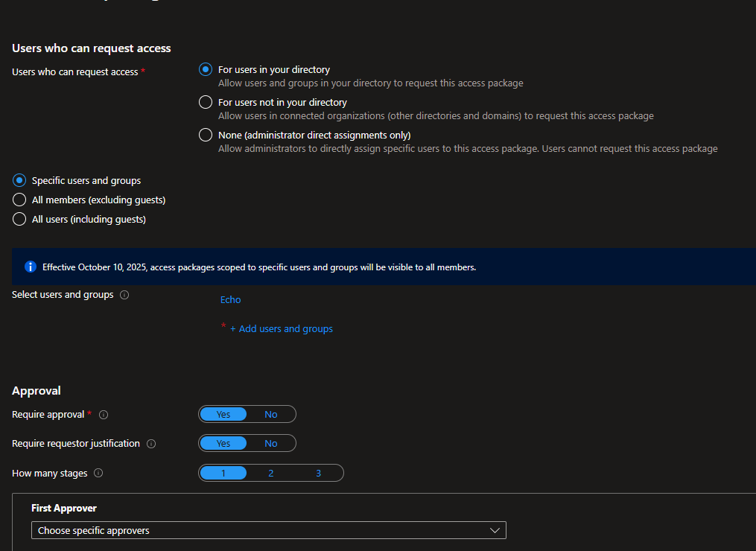The height and width of the screenshot is (551, 756).
Task: Click info icon beside Select users and groups
Action: (x=124, y=295)
